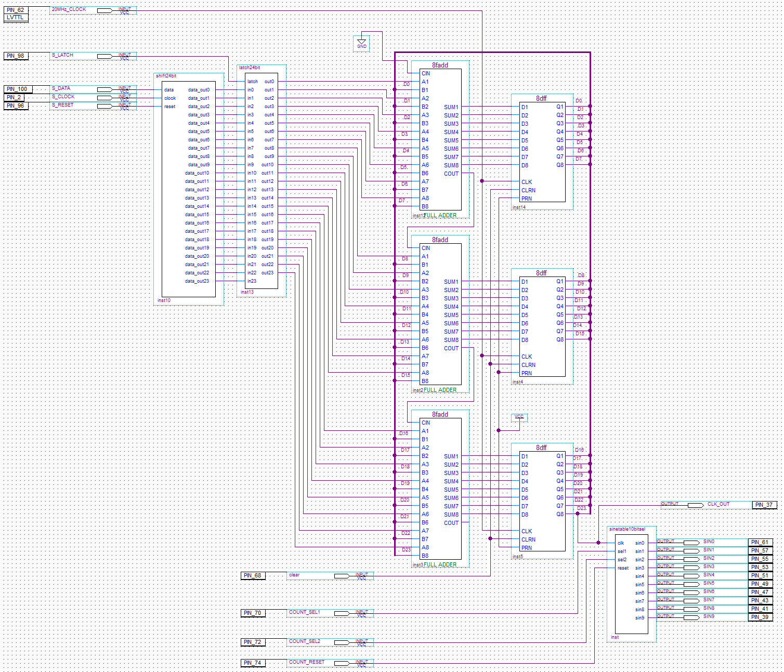Image resolution: width=784 pixels, height=672 pixels.
Task: Click the PIN_62 assignment label
Action: click(16, 10)
